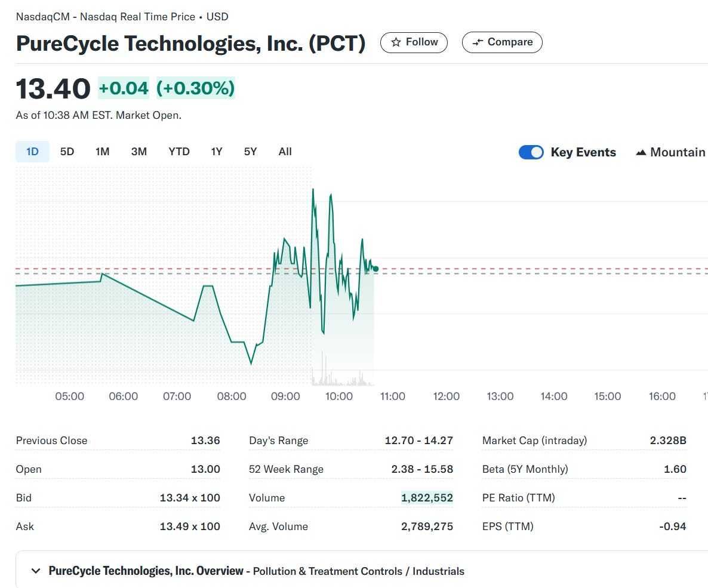Screen dimensions: 708x588
Task: Toggle the Key Events switch
Action: pos(531,152)
